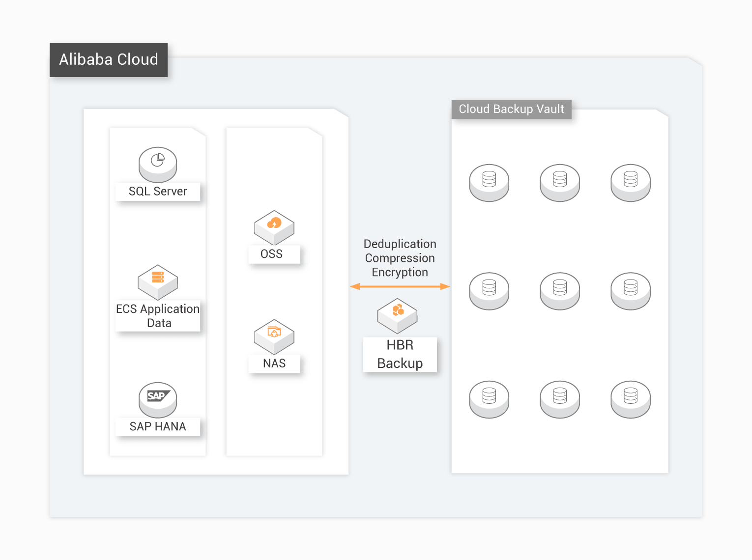Click the "Alibaba Cloud" title label

pos(109,60)
